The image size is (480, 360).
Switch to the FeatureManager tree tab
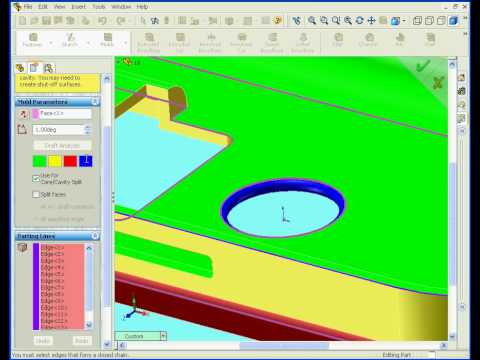coord(20,68)
